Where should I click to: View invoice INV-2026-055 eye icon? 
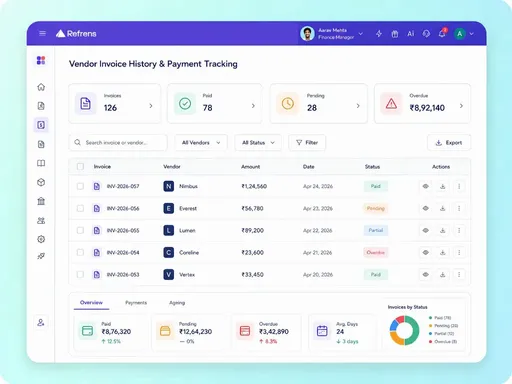(x=426, y=230)
